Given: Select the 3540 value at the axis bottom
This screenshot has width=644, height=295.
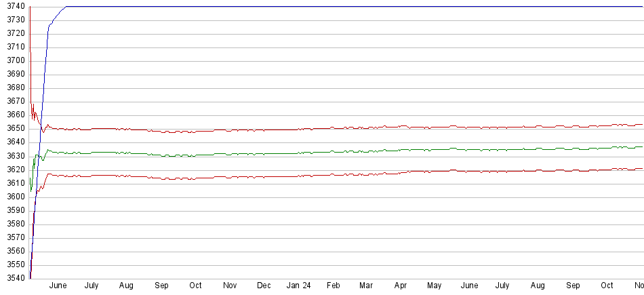Looking at the screenshot, I should pyautogui.click(x=15, y=278).
